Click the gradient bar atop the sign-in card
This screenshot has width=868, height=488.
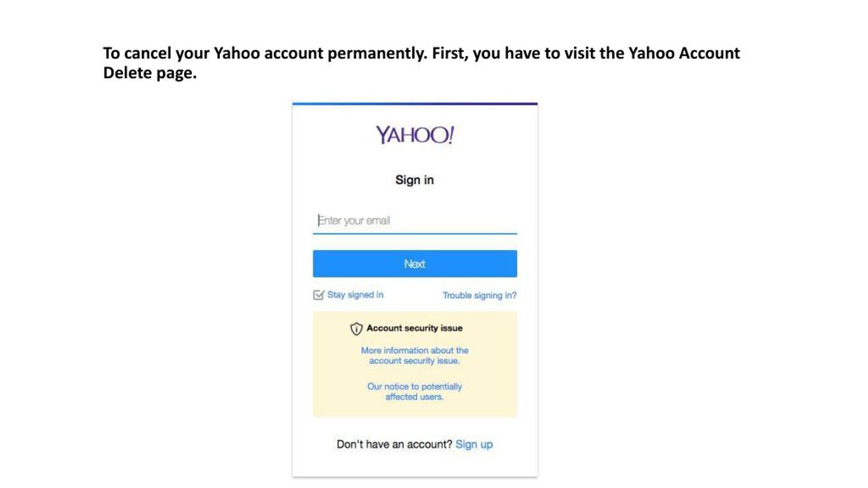415,104
